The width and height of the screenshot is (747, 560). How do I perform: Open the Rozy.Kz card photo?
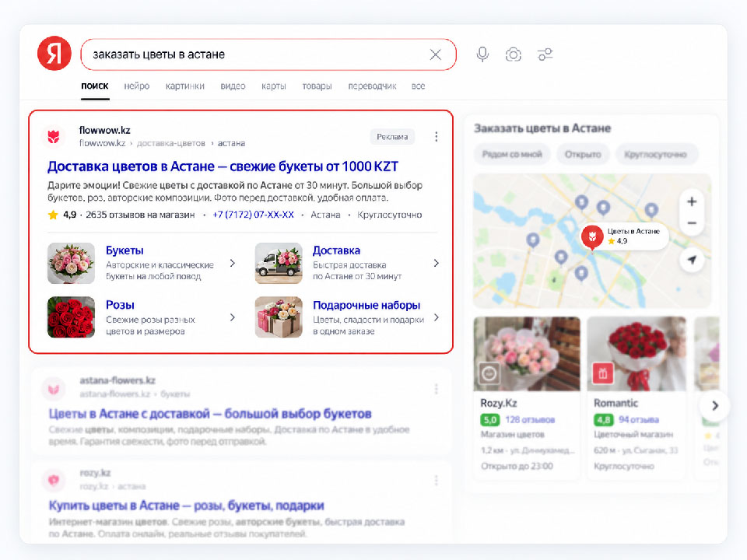pyautogui.click(x=527, y=354)
